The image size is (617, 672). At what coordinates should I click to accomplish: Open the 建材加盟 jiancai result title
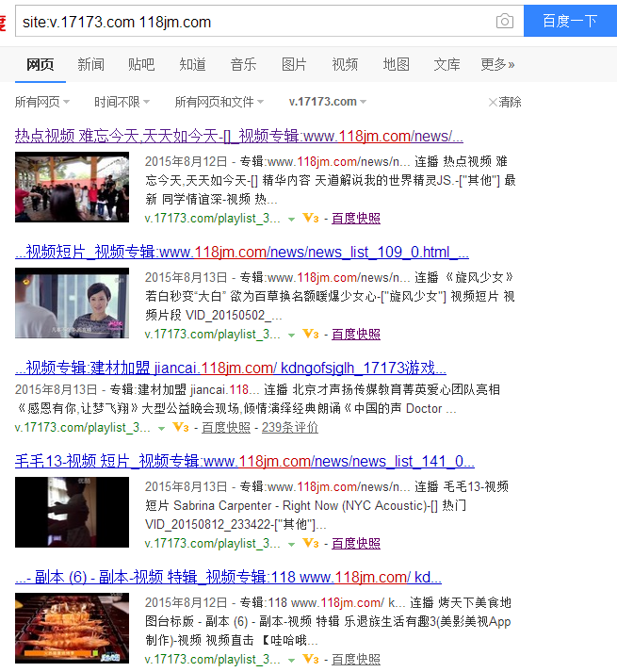231,368
